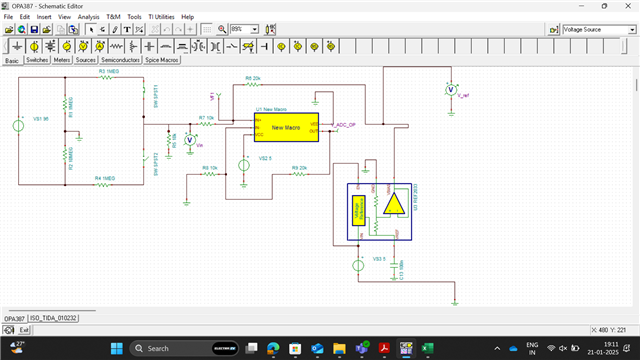The height and width of the screenshot is (360, 640).
Task: Click the zoom magnifier icon
Action: (222, 29)
